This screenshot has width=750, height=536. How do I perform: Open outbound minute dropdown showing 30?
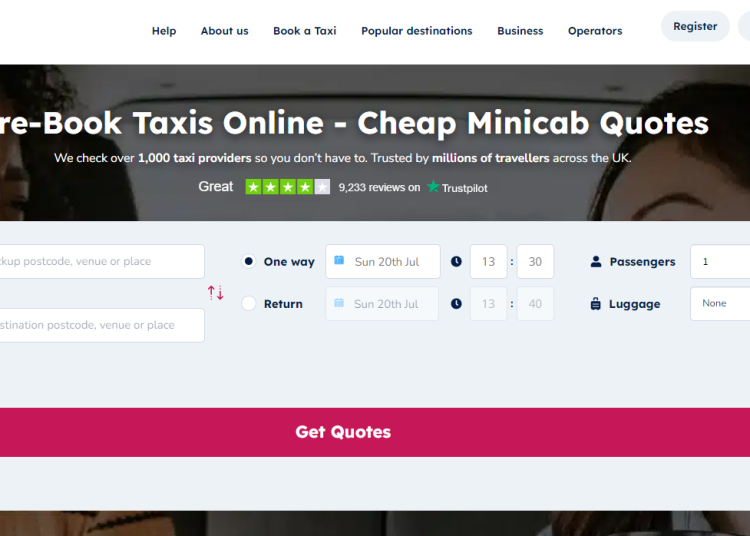(535, 262)
